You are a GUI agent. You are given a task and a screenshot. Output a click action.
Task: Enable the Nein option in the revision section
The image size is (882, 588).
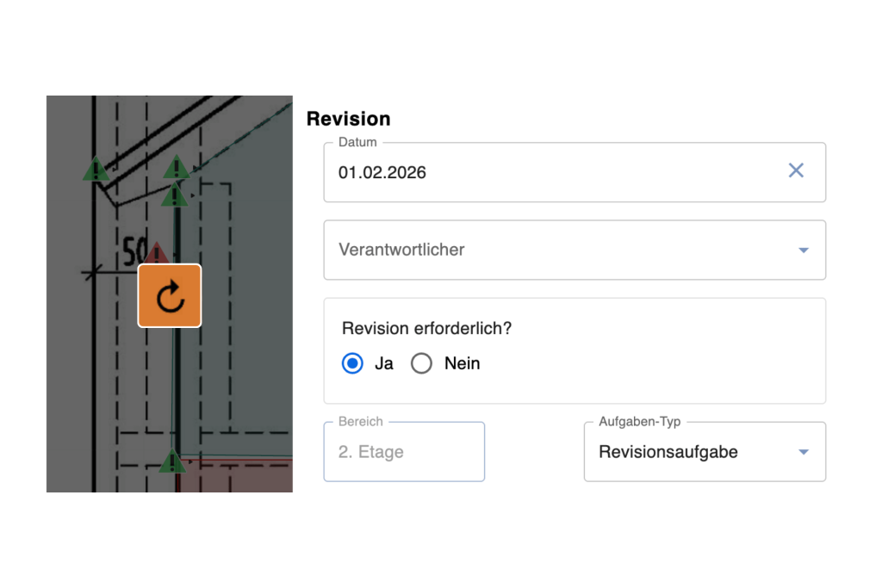pyautogui.click(x=421, y=363)
